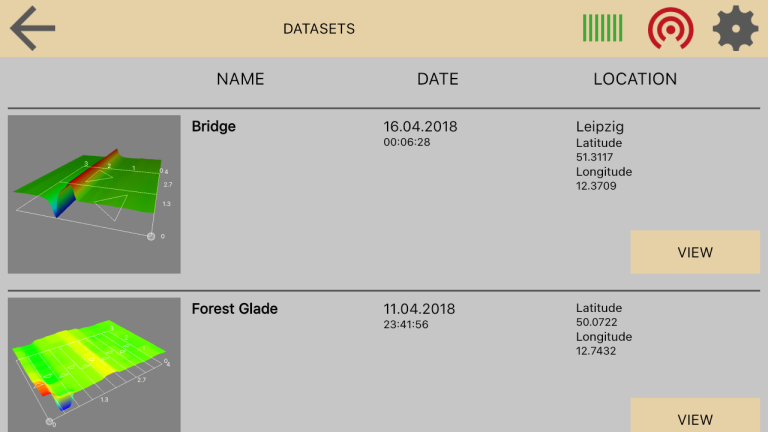Sort by the LOCATION column header

tap(635, 79)
